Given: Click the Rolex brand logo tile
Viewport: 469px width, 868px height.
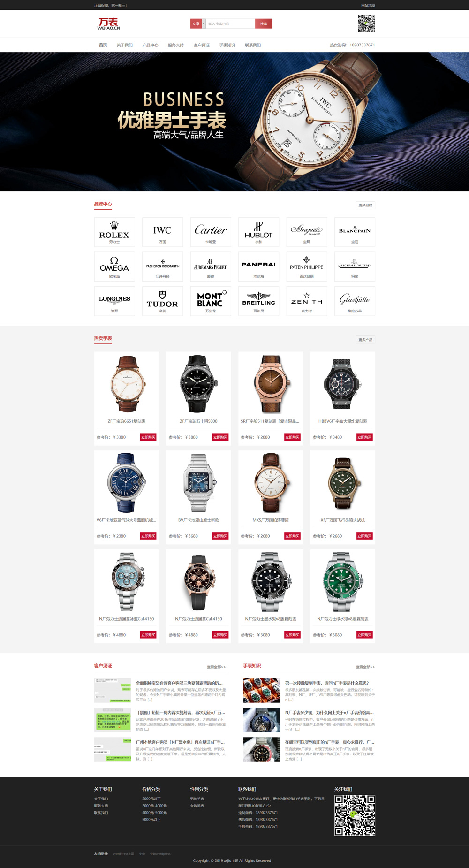Looking at the screenshot, I should (x=114, y=232).
